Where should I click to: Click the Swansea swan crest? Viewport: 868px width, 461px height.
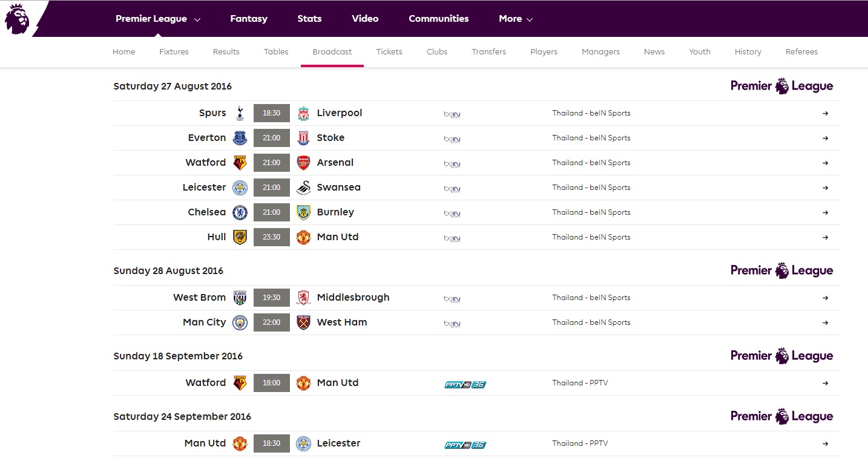303,188
